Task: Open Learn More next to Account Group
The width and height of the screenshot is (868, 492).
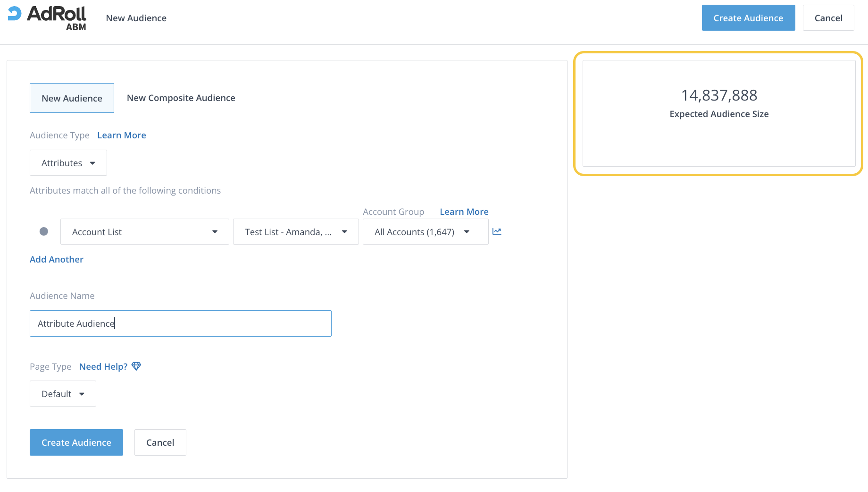Action: [464, 212]
